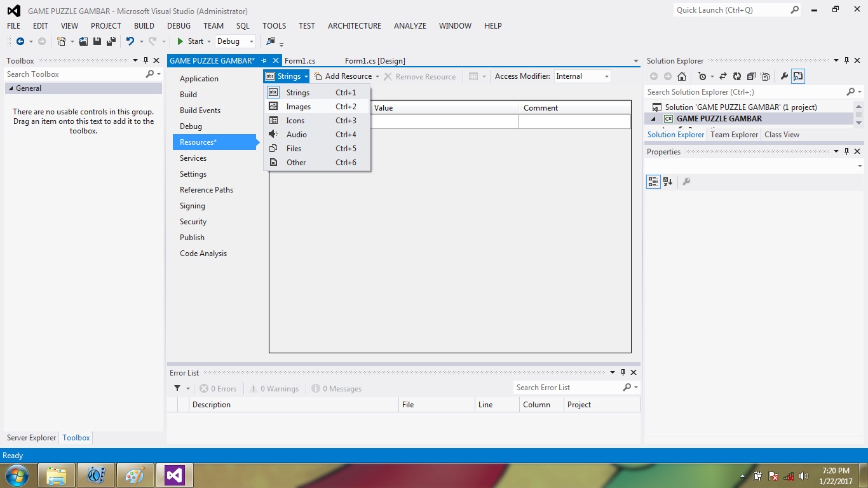Screen dimensions: 868x488
Task: Click the New Project toolbar icon
Action: click(62, 41)
